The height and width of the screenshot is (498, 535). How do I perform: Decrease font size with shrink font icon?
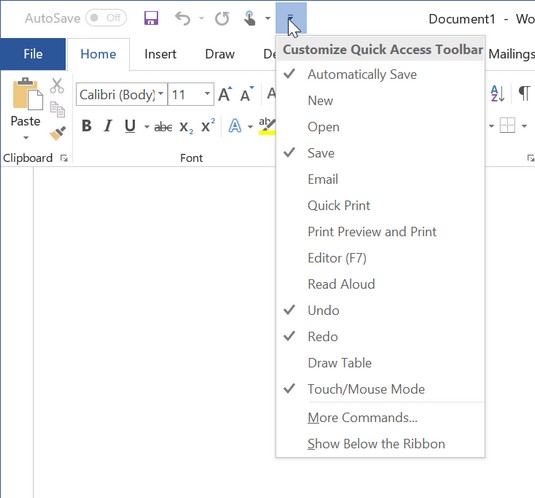(x=247, y=94)
